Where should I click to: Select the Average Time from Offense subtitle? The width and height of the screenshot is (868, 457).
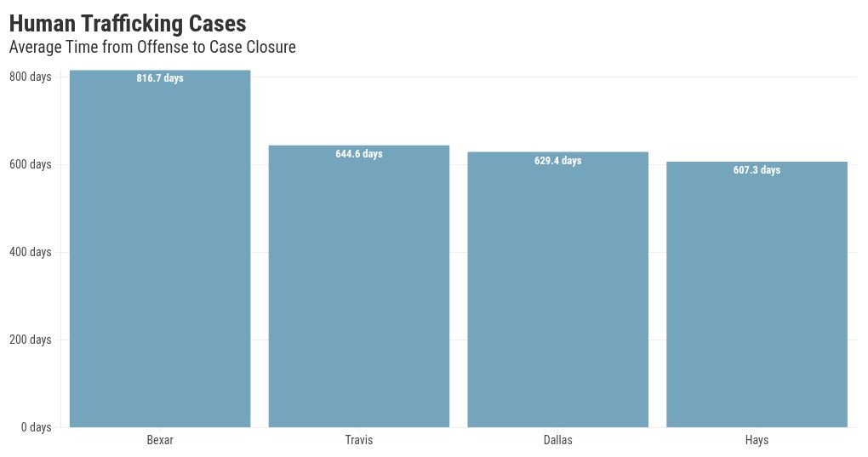(152, 48)
